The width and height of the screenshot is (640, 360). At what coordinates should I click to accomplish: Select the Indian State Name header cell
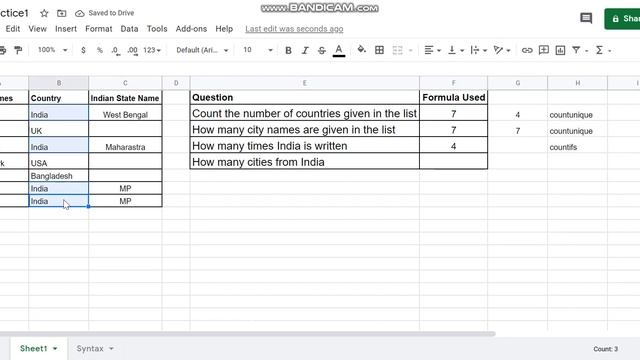(x=125, y=98)
